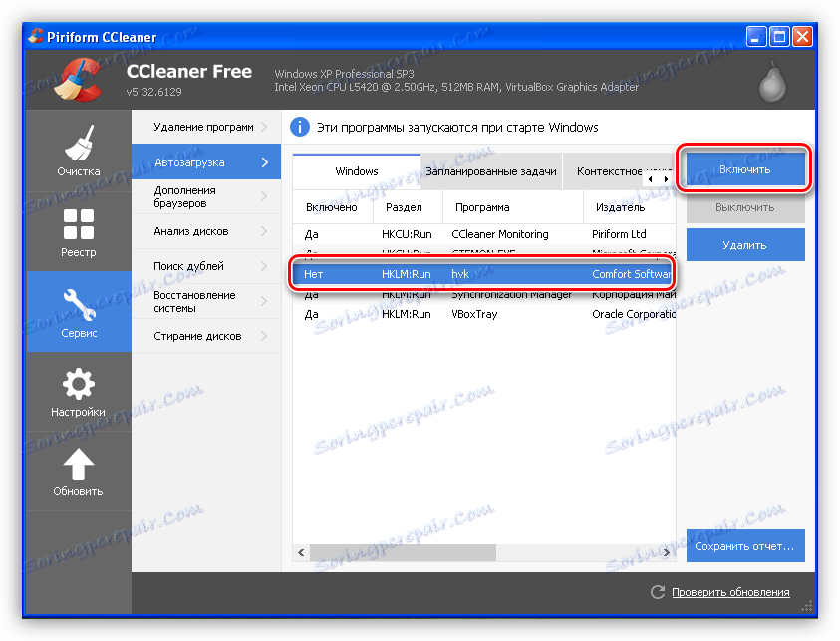Click the chevron next to Автозагрузка

pyautogui.click(x=265, y=161)
